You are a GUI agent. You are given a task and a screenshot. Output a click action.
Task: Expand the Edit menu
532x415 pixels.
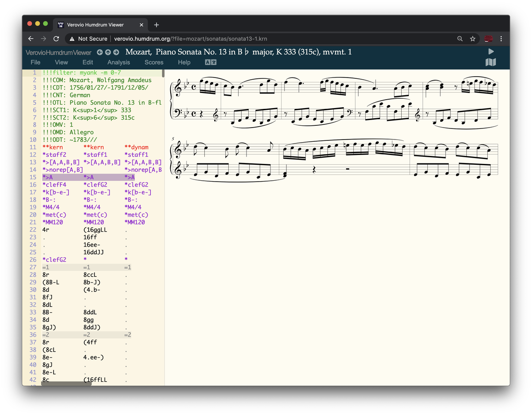tap(88, 62)
